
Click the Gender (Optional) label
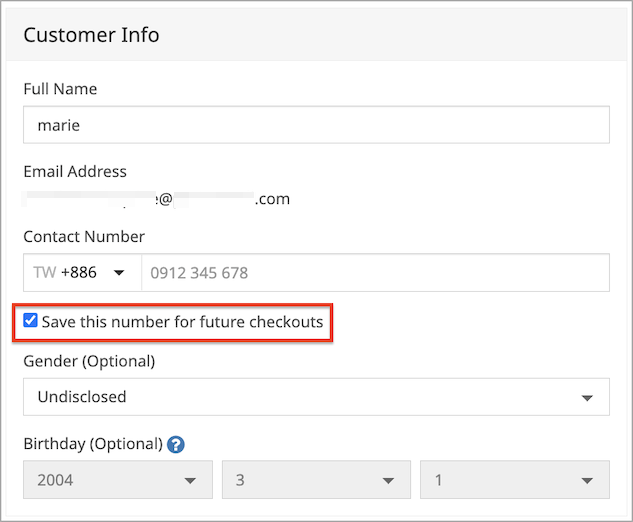pyautogui.click(x=89, y=361)
